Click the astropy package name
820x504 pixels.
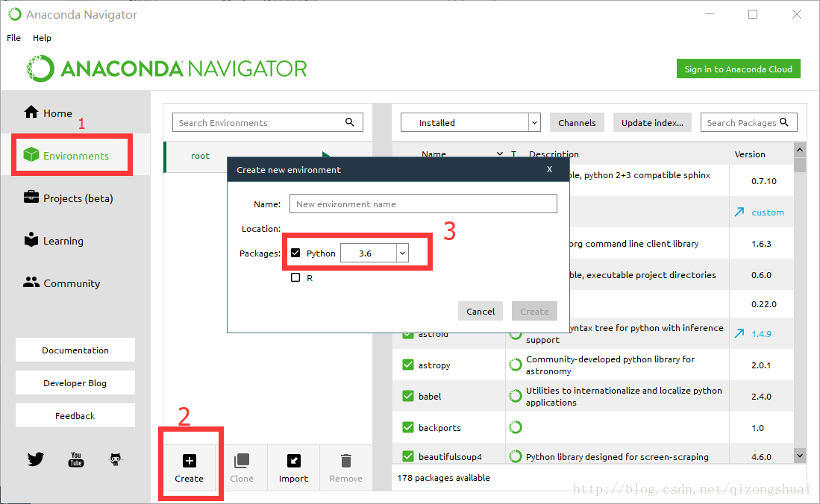(434, 365)
